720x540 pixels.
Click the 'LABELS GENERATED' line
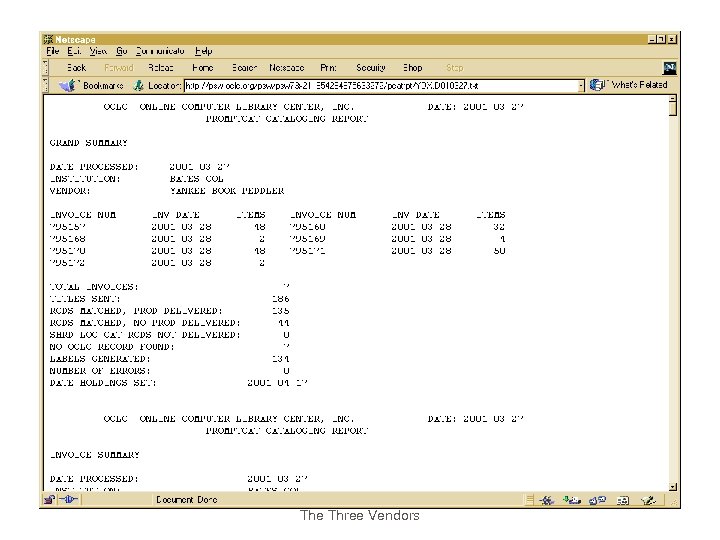(x=169, y=359)
